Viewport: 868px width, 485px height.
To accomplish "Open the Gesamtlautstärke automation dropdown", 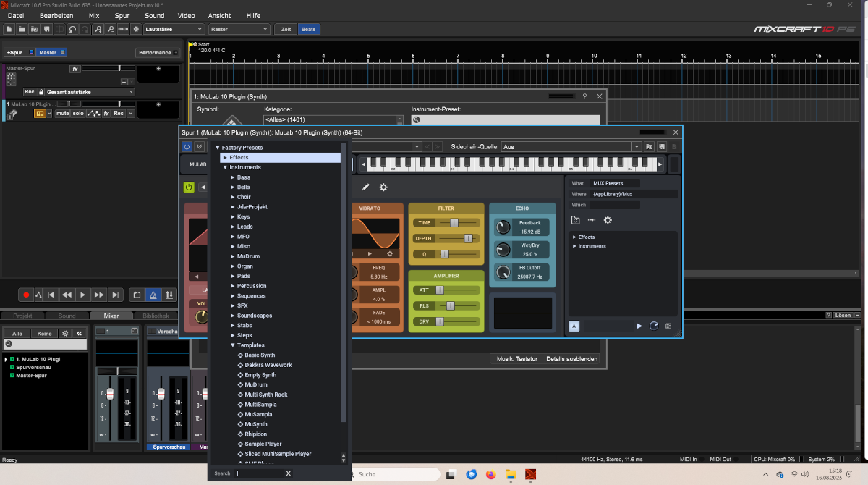I will [x=90, y=92].
